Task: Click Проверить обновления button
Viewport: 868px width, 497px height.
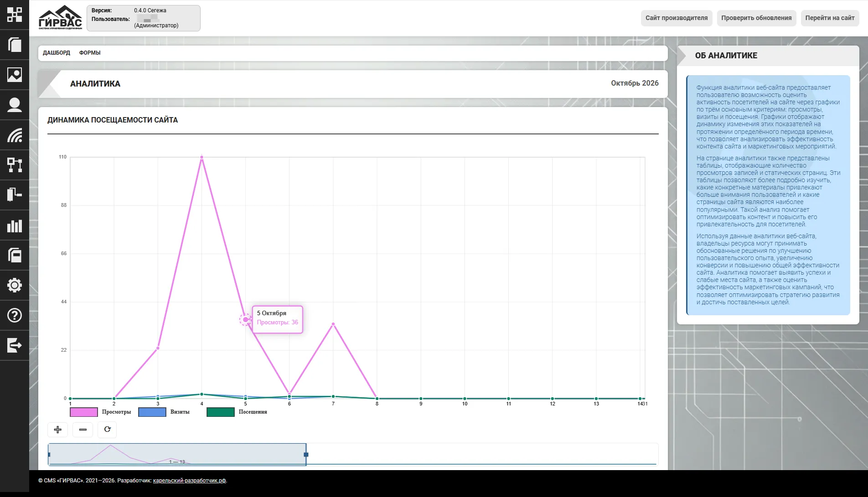Action: [x=756, y=18]
